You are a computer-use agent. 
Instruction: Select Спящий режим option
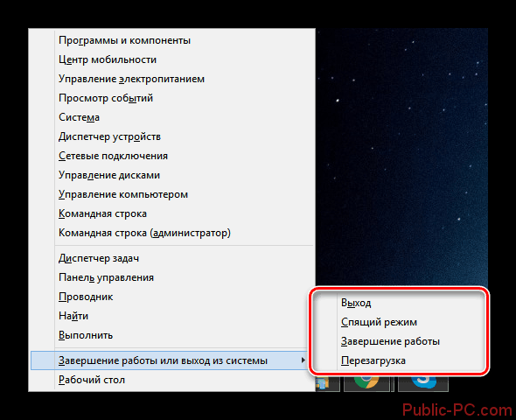[379, 322]
